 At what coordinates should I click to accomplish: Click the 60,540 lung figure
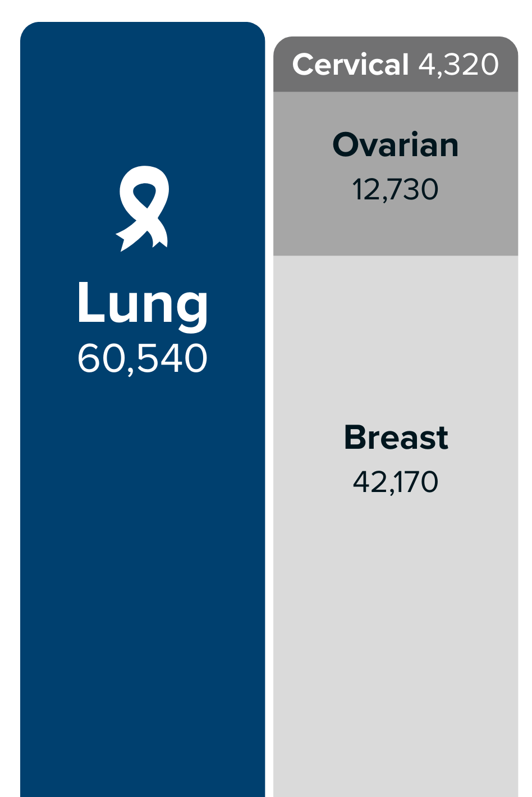click(x=143, y=358)
